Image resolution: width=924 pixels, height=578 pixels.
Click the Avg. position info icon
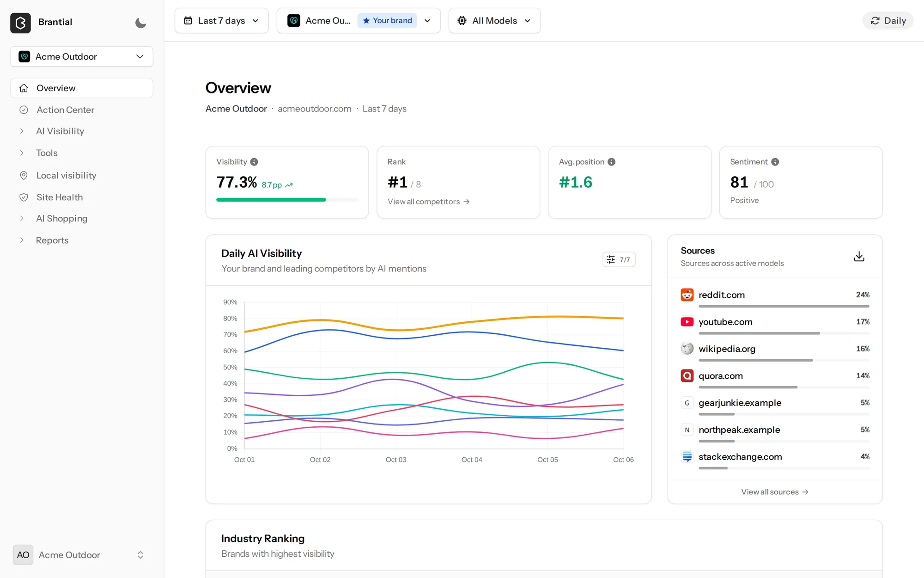[x=611, y=162]
